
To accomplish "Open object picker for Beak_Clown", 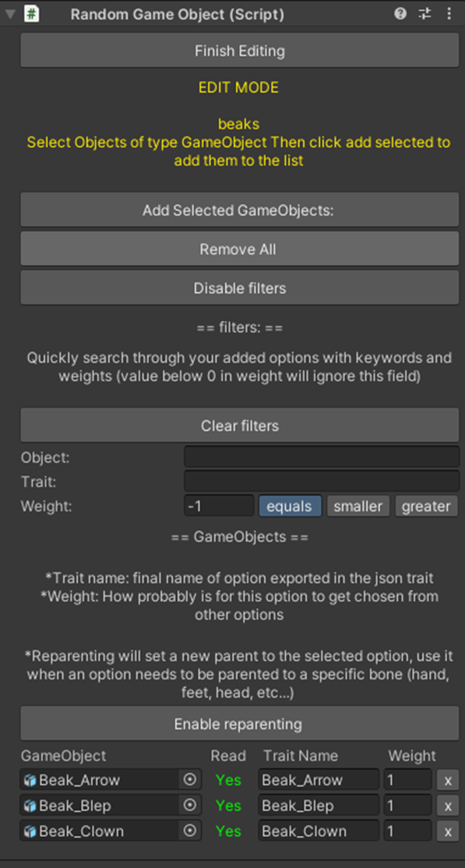I will [190, 831].
